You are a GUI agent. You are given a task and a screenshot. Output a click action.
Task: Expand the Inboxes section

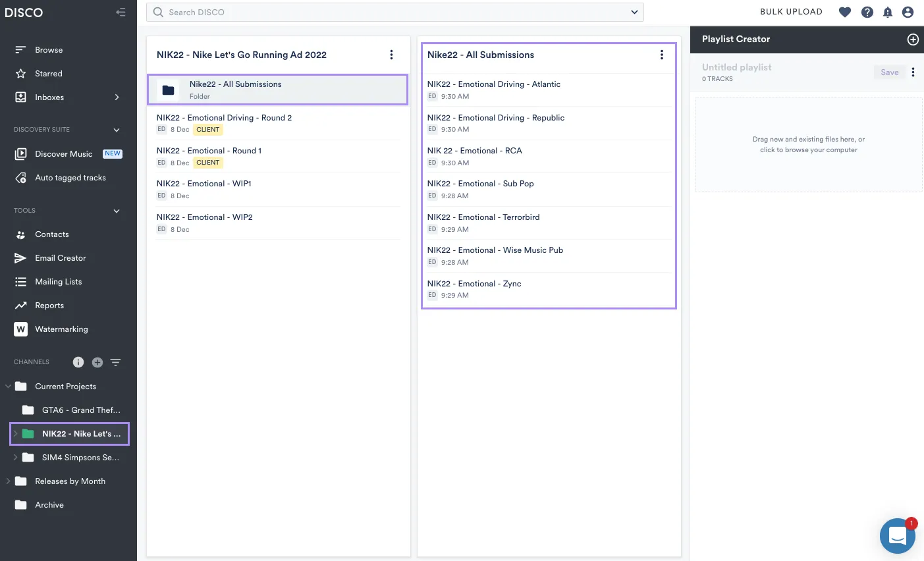117,97
